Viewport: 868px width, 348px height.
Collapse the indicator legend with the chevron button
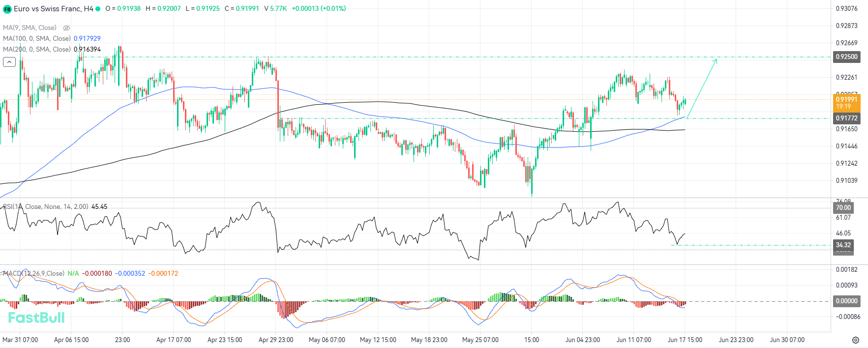pos(9,62)
